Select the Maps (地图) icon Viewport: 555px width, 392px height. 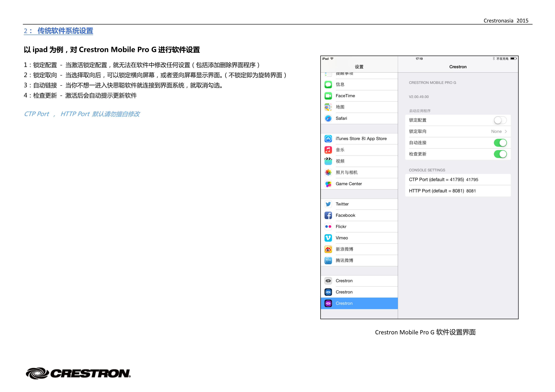(328, 107)
